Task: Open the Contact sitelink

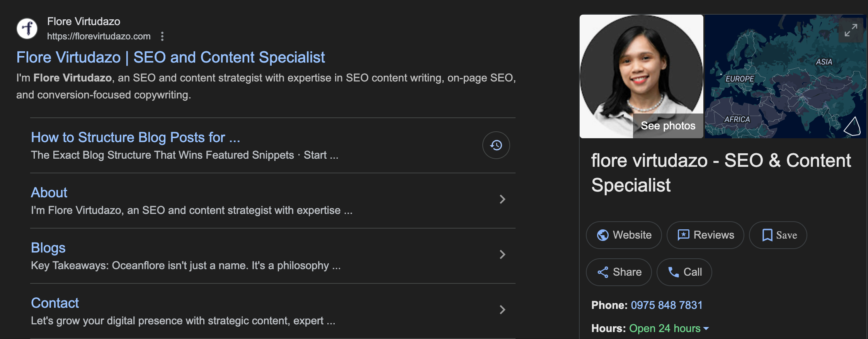Action: [x=55, y=303]
